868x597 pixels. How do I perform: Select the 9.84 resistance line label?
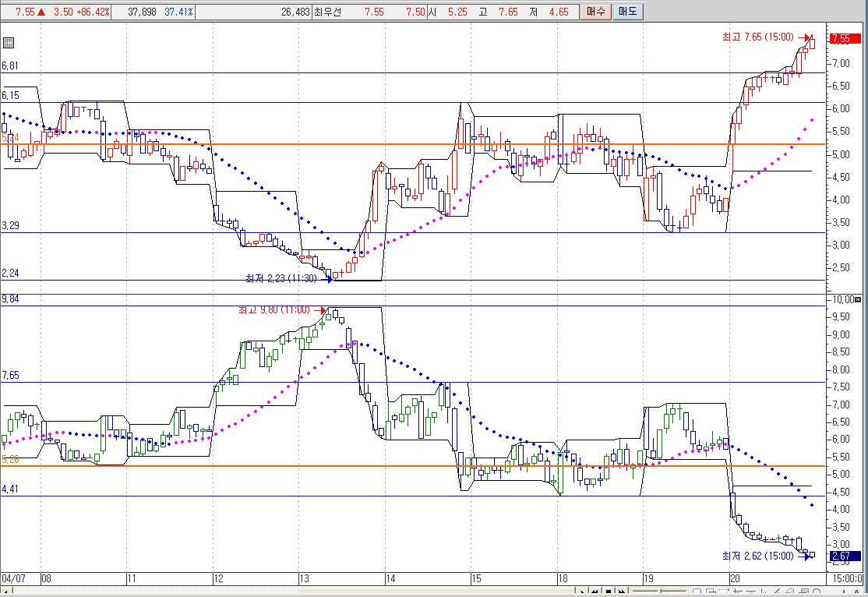click(10, 298)
